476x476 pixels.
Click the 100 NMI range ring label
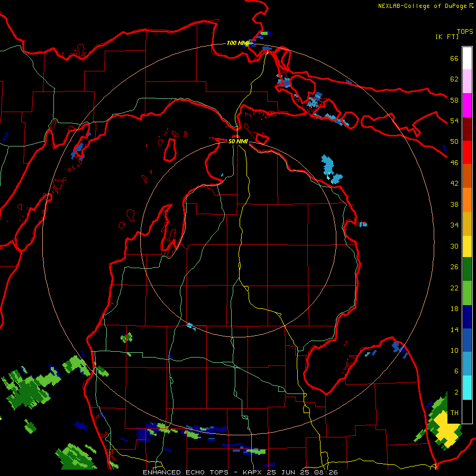(x=237, y=43)
